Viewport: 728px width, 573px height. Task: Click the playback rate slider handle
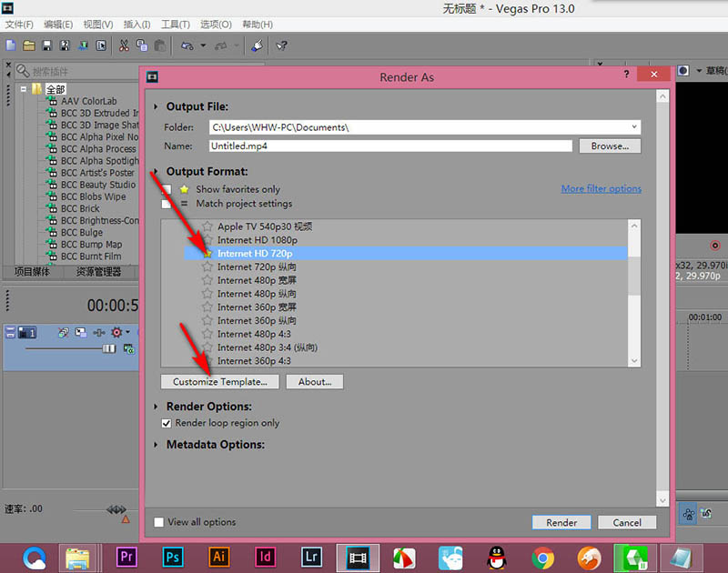(x=116, y=509)
